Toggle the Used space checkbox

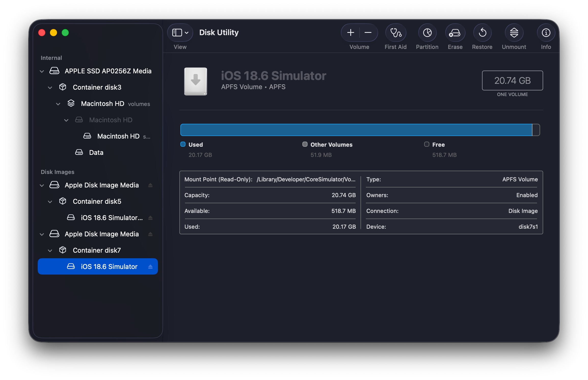point(183,144)
